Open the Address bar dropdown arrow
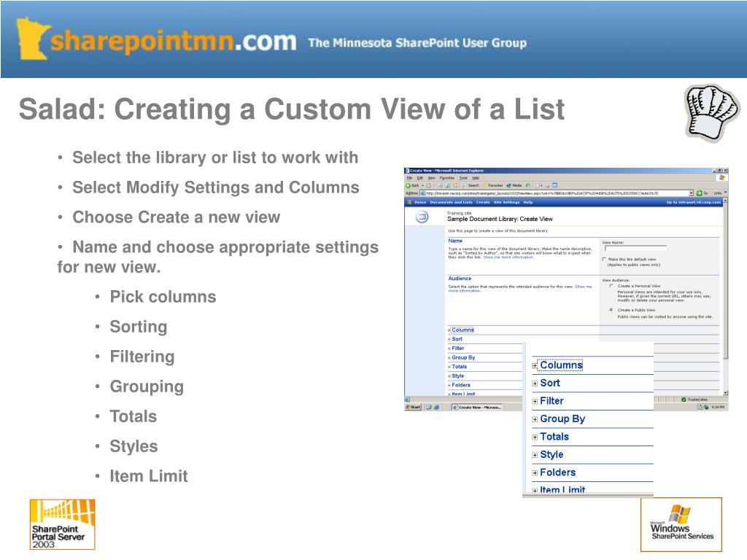Screen dimensions: 747x560 click(x=692, y=193)
